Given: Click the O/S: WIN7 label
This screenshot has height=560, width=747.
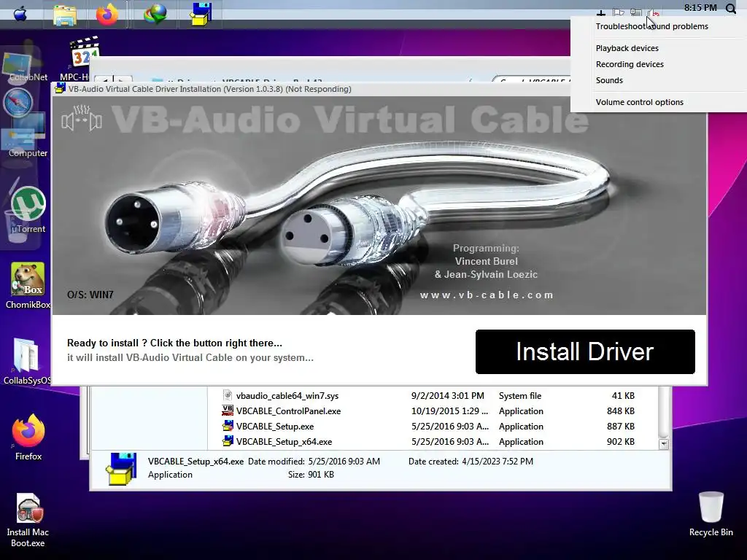Looking at the screenshot, I should tap(90, 295).
